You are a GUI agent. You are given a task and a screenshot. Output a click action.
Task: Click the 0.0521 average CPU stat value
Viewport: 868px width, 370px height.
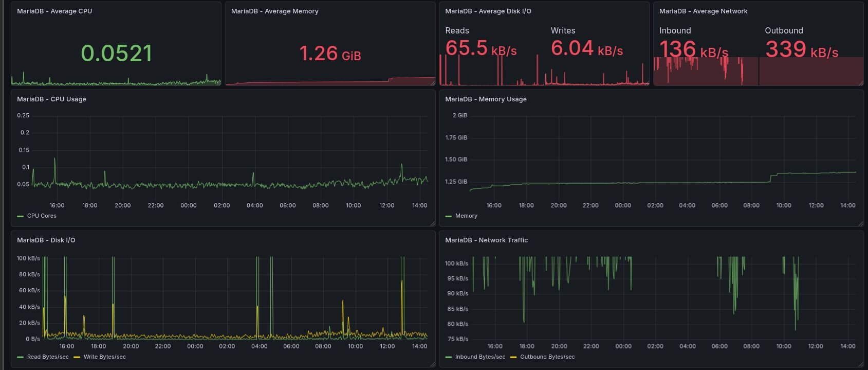(117, 54)
